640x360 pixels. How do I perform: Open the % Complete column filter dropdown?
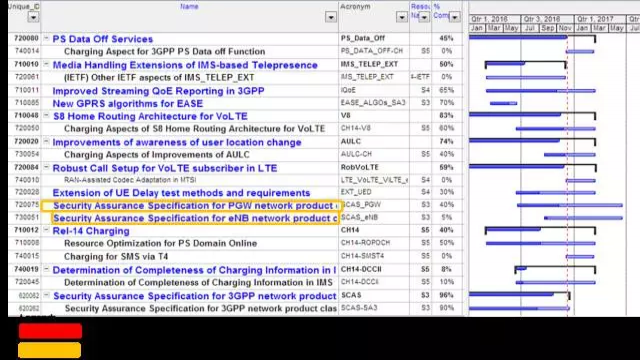pyautogui.click(x=454, y=17)
